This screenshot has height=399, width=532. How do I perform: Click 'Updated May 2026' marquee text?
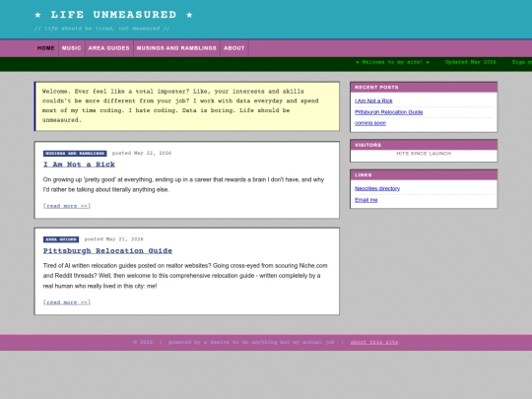pyautogui.click(x=471, y=62)
